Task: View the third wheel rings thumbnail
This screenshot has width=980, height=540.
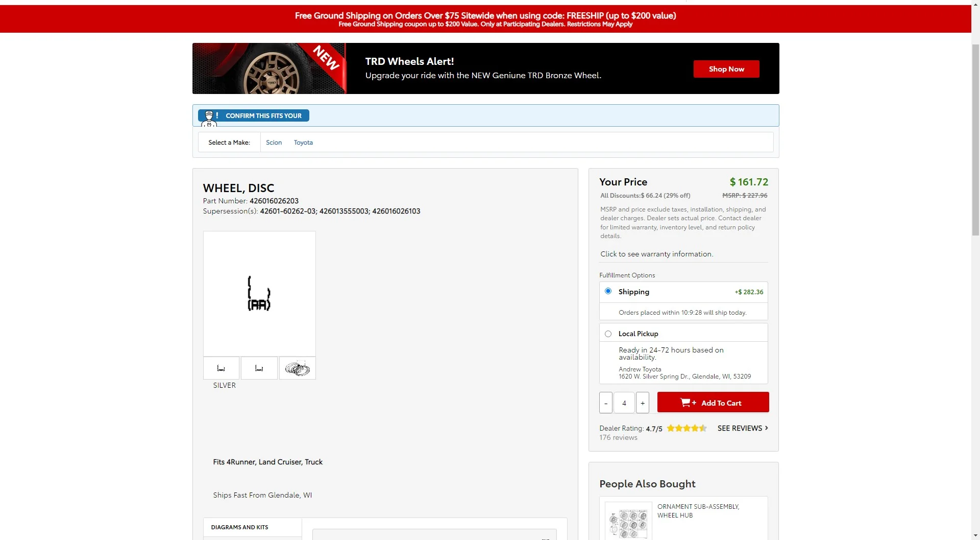Action: pos(297,368)
